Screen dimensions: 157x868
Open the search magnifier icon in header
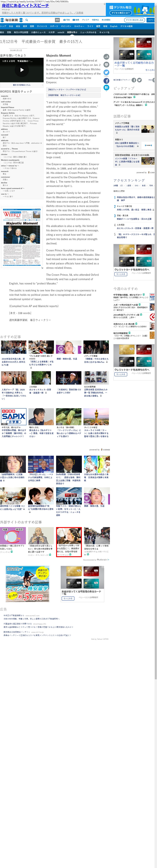[x=27, y=20]
